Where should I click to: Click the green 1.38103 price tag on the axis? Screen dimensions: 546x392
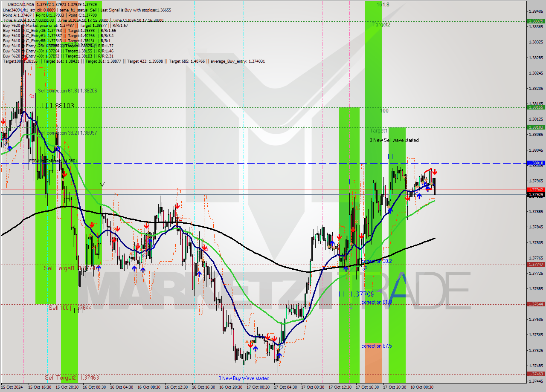pyautogui.click(x=536, y=127)
